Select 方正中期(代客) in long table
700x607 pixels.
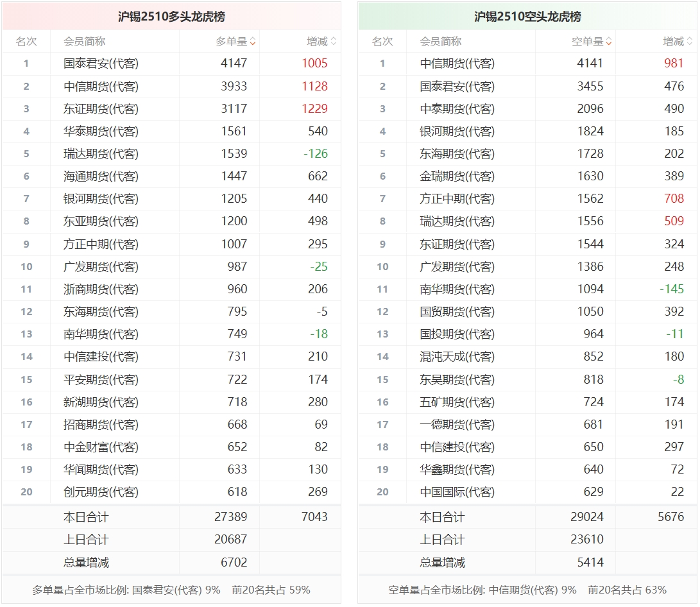[x=101, y=244]
